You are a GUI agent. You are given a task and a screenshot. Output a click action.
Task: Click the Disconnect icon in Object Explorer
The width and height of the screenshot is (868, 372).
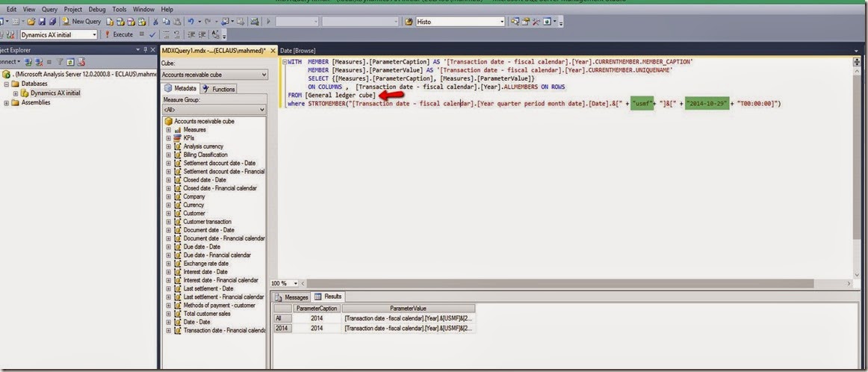coord(40,61)
